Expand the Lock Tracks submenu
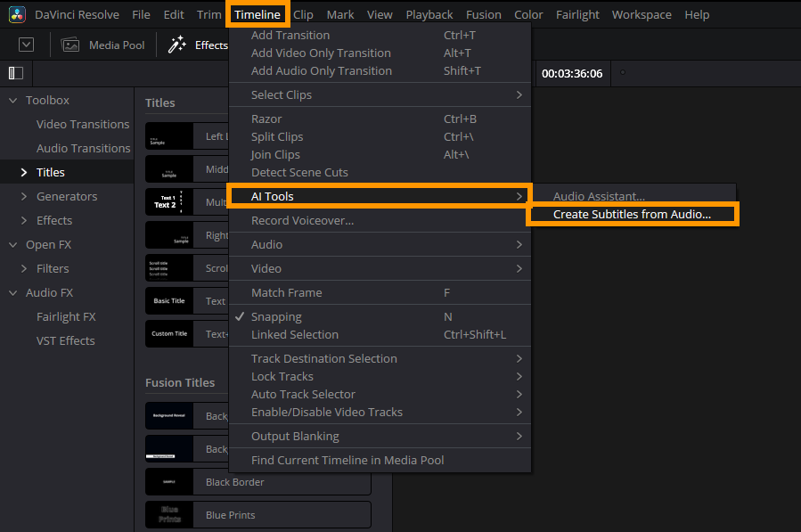Screen dimensions: 801x532 click(380, 377)
